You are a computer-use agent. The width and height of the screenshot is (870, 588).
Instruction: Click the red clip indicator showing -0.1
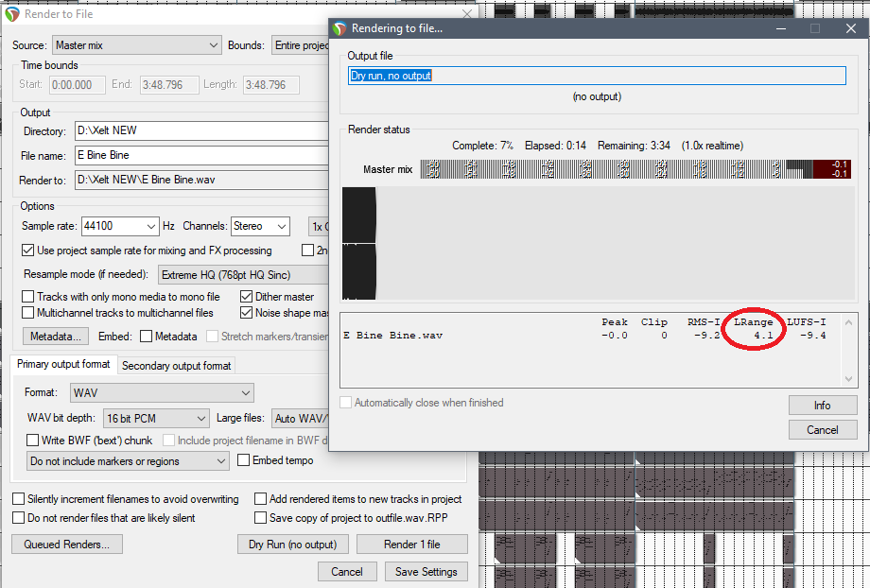click(832, 169)
